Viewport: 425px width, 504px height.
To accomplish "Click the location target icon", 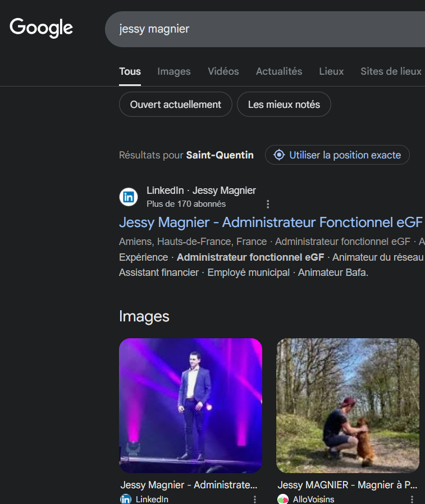I will click(279, 155).
